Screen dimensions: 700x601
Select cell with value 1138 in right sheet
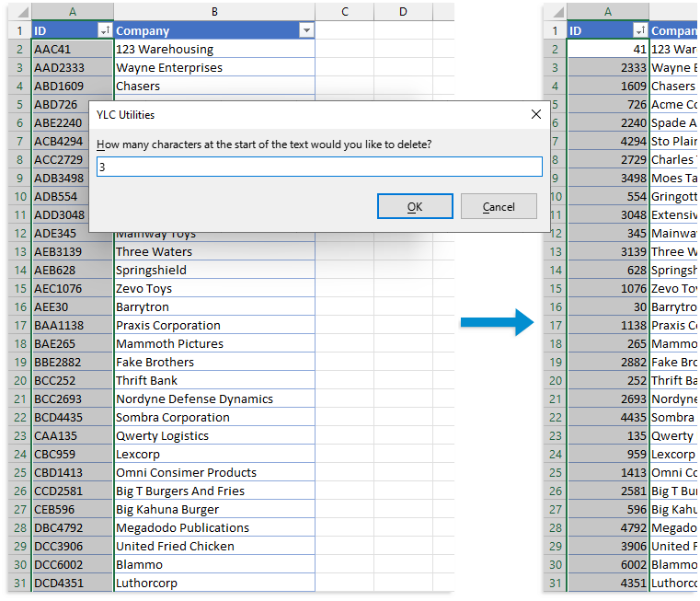pos(608,325)
